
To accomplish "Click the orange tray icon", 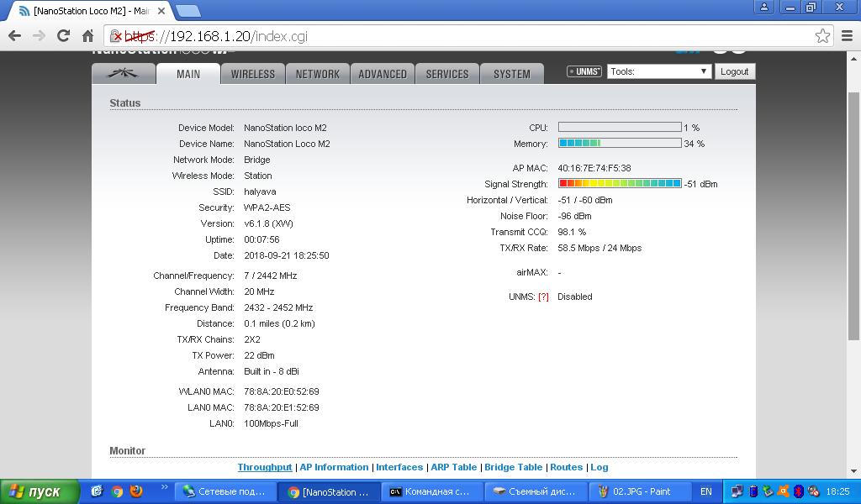I will tap(784, 491).
